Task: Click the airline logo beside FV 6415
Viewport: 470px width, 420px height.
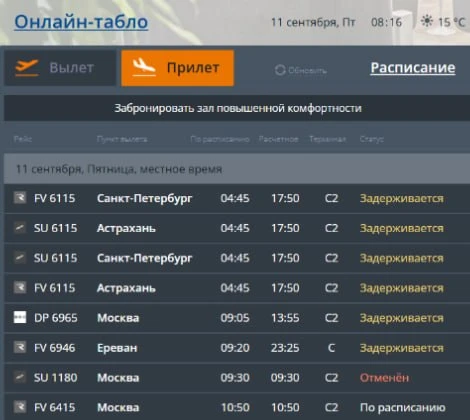Action: click(20, 407)
